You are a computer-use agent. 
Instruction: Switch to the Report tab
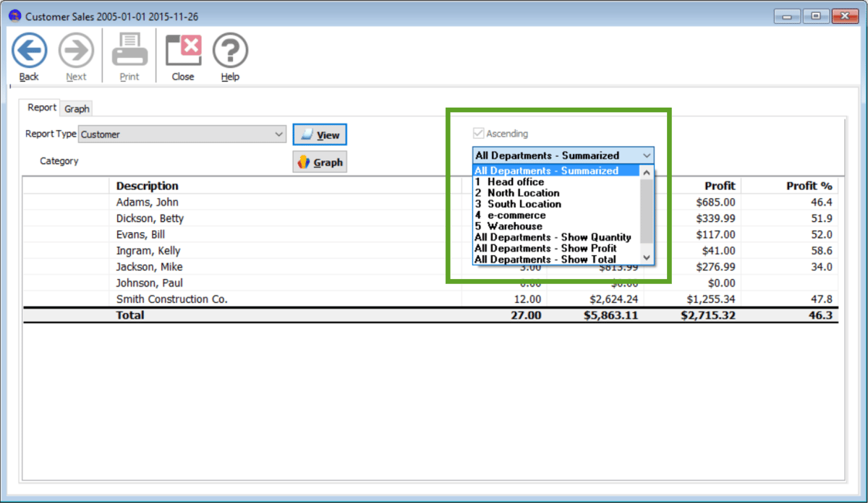[x=42, y=108]
